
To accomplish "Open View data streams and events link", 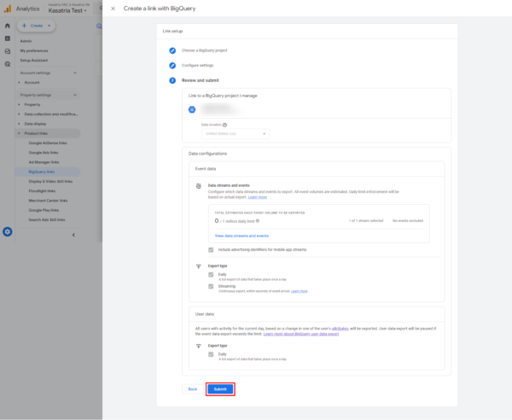I will pos(241,236).
